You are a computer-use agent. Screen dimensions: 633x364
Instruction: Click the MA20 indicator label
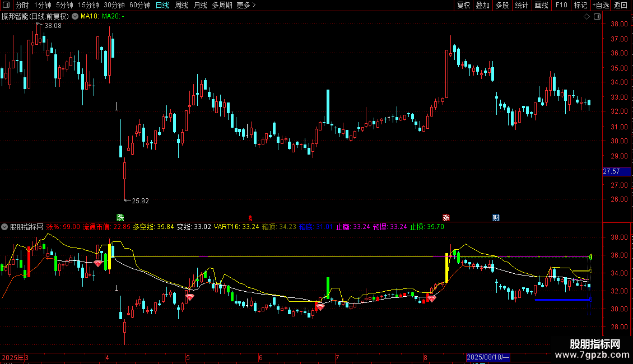tap(113, 17)
